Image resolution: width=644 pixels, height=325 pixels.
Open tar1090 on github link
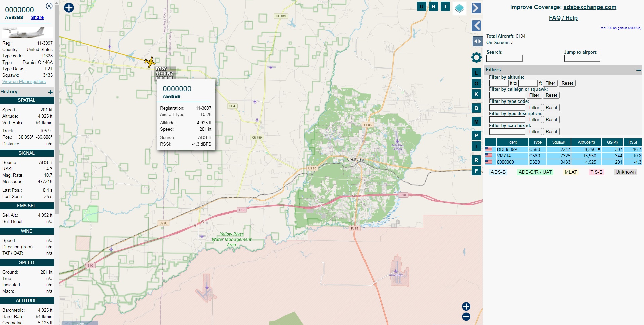[621, 28]
